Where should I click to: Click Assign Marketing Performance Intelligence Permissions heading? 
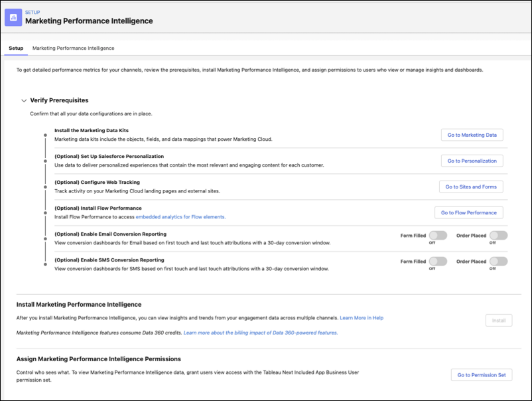99,359
